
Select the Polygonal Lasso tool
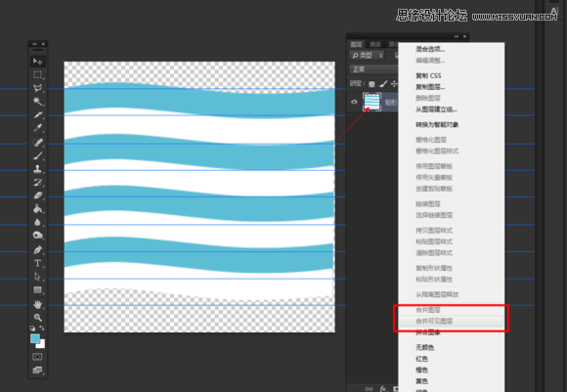(37, 88)
